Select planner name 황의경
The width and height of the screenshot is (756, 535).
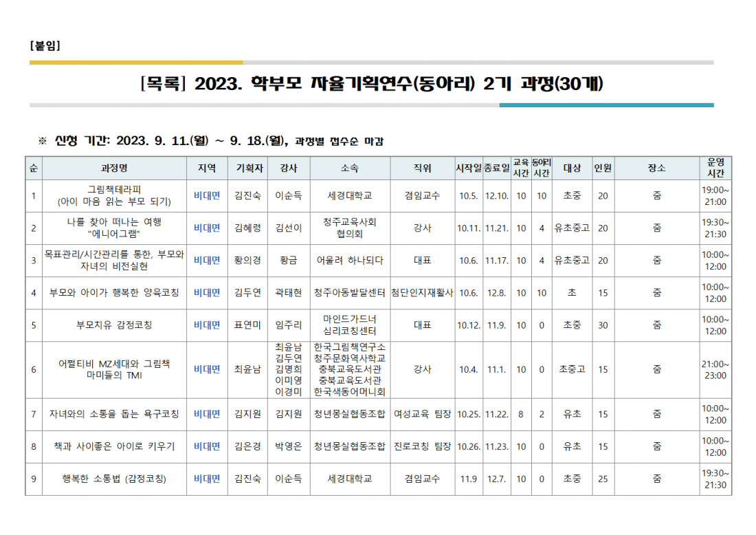pyautogui.click(x=248, y=261)
